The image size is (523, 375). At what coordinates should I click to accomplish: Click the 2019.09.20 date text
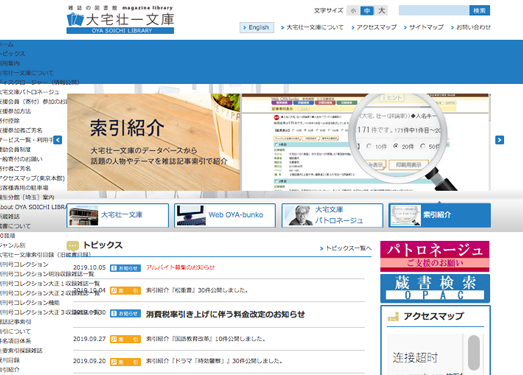(x=89, y=361)
